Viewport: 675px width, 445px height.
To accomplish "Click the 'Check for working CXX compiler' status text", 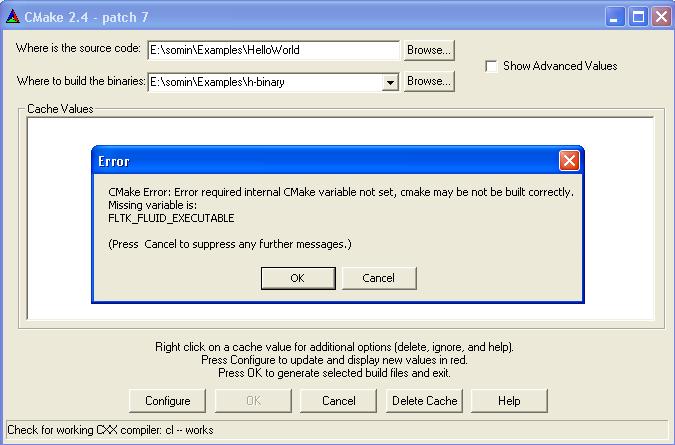I will click(110, 430).
